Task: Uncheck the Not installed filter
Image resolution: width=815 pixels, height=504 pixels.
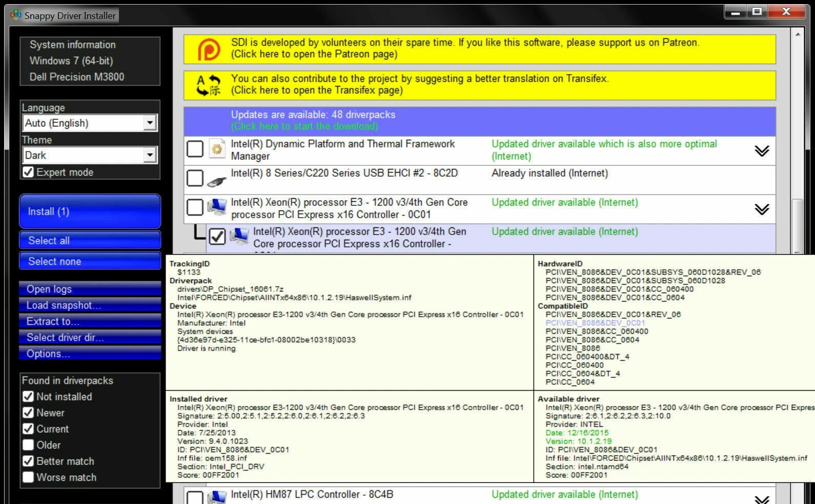Action: (x=28, y=396)
